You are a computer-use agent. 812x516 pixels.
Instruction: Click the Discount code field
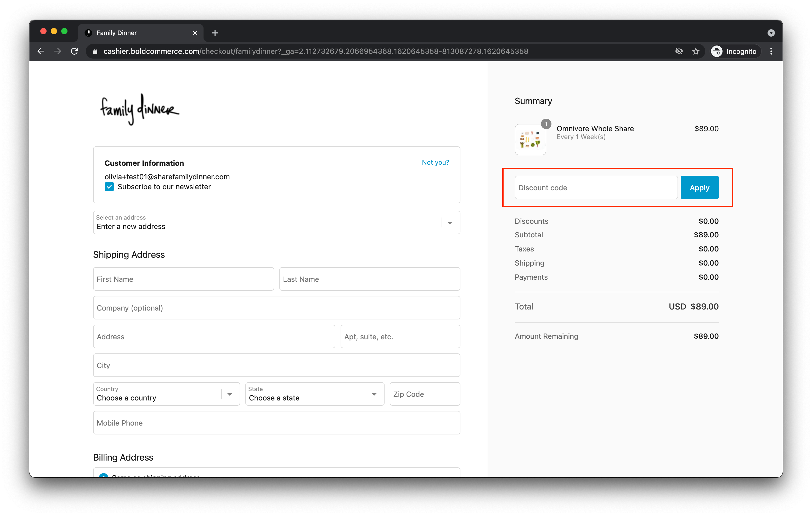pyautogui.click(x=596, y=187)
